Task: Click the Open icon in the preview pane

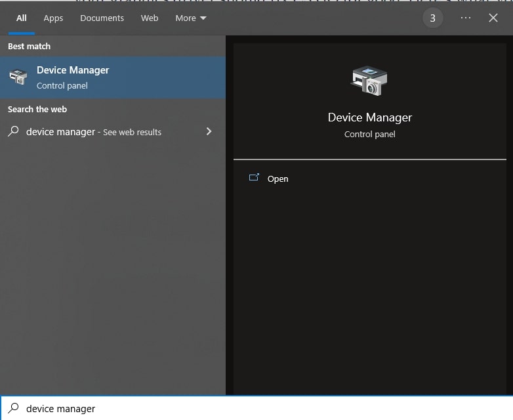Action: 254,178
